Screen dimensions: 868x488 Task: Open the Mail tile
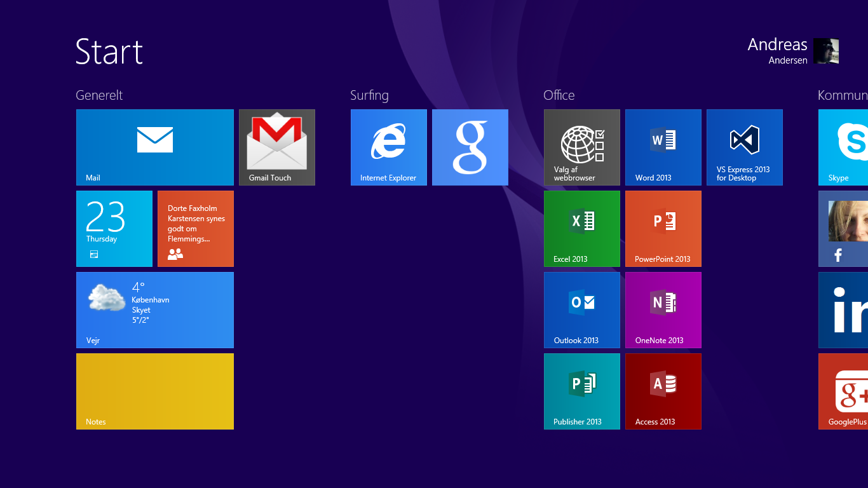pyautogui.click(x=155, y=147)
